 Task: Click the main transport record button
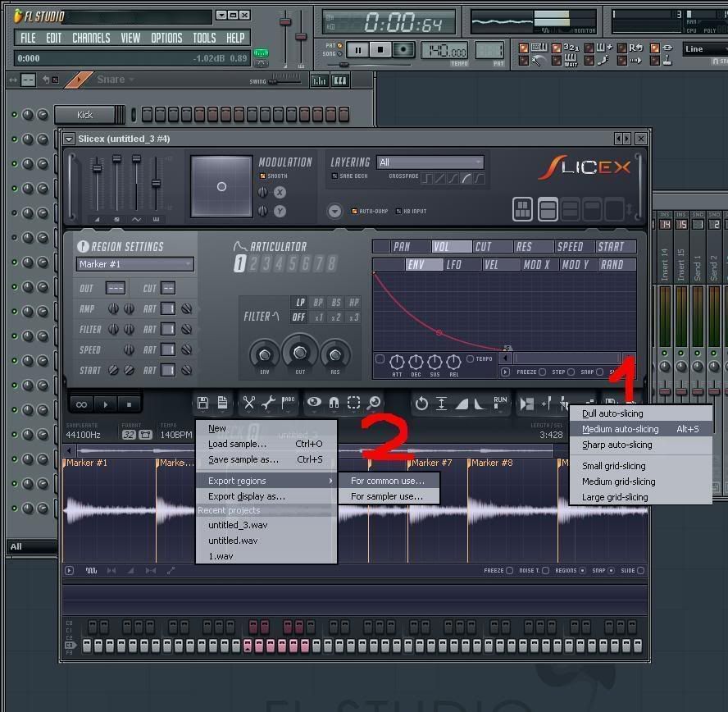click(403, 50)
